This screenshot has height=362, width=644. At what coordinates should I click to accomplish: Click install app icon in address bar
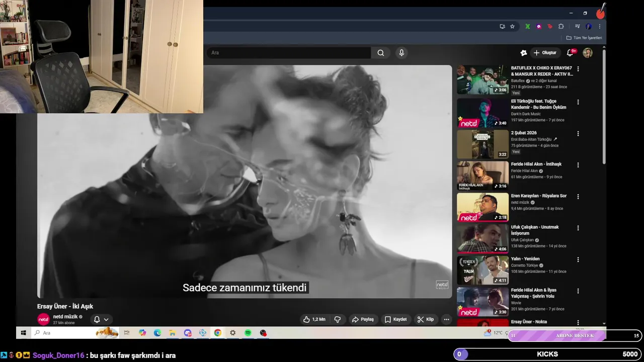502,26
